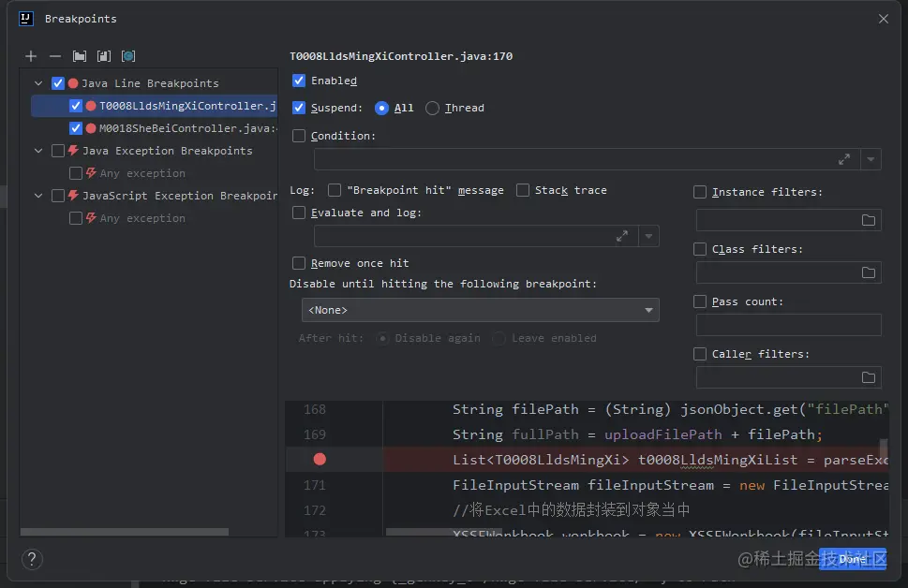This screenshot has width=908, height=588.
Task: Collapse the Java Exception Breakpoints node
Action: click(38, 151)
